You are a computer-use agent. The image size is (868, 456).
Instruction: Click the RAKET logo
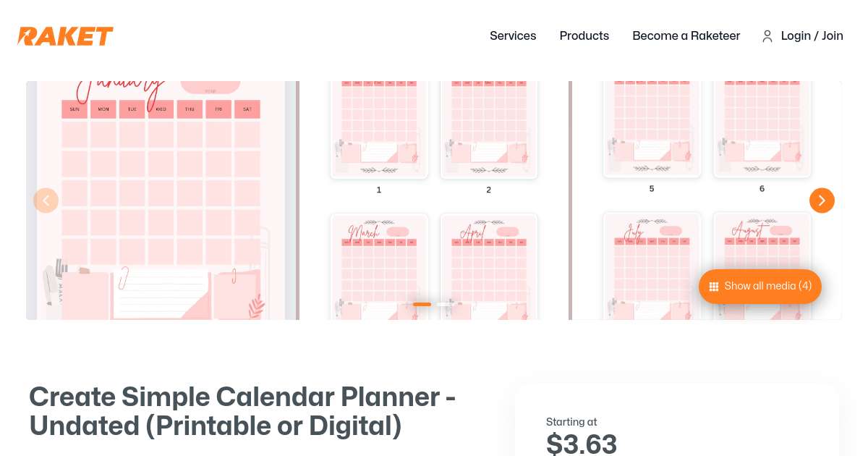[65, 36]
